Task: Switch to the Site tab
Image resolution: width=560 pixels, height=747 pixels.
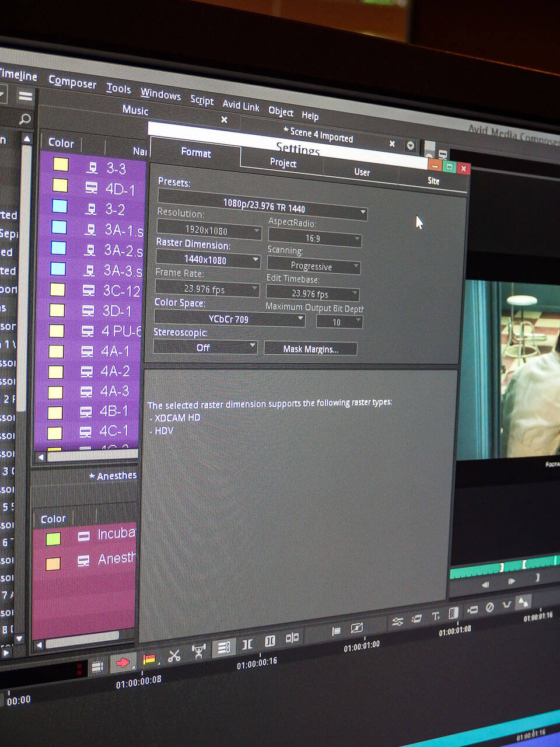Action: coord(433,181)
